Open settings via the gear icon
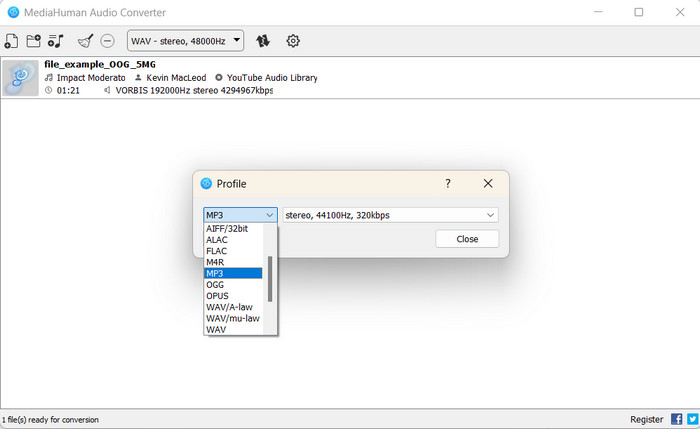Viewport: 700px width, 429px height. [x=293, y=41]
